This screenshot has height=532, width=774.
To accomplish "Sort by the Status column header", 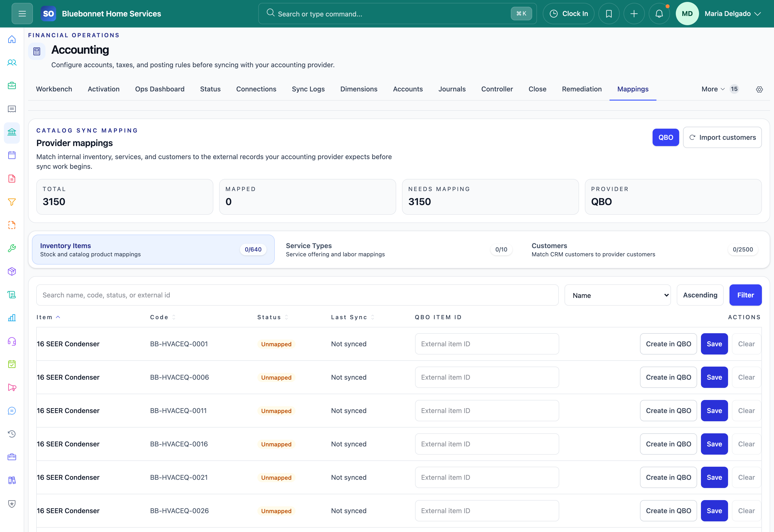I will click(x=273, y=317).
